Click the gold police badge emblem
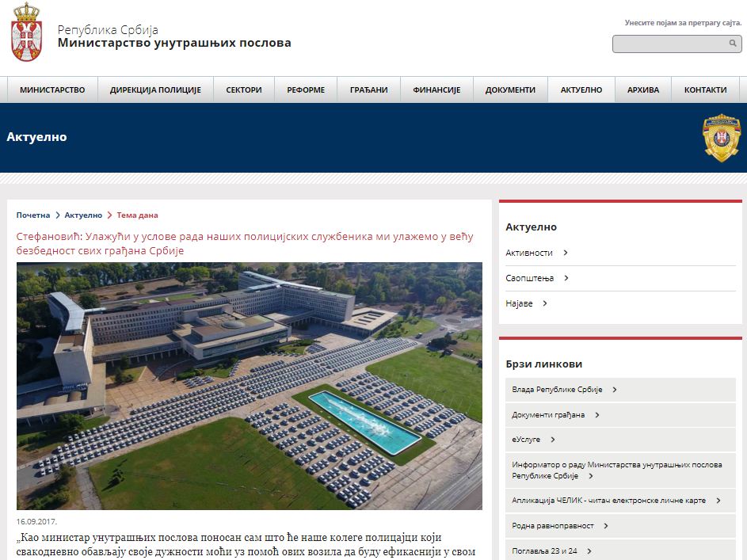 (x=722, y=138)
